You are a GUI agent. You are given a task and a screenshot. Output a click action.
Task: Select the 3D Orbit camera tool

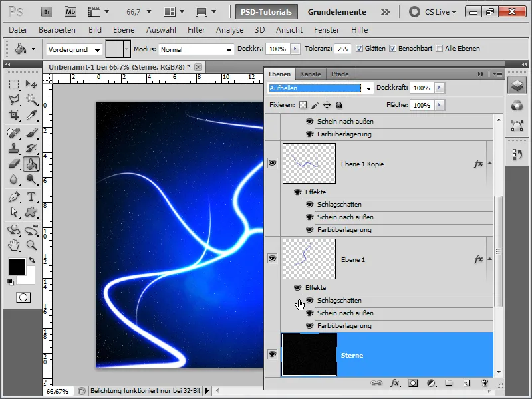point(31,230)
